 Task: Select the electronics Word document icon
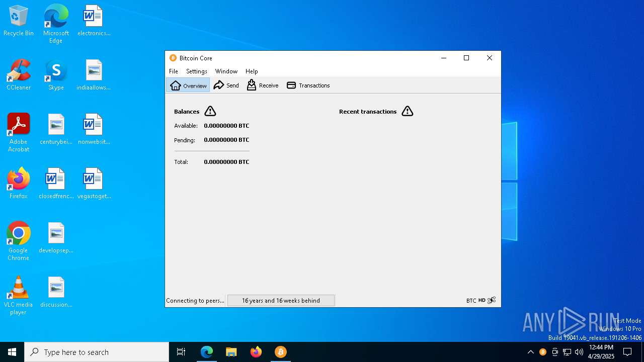tap(94, 21)
